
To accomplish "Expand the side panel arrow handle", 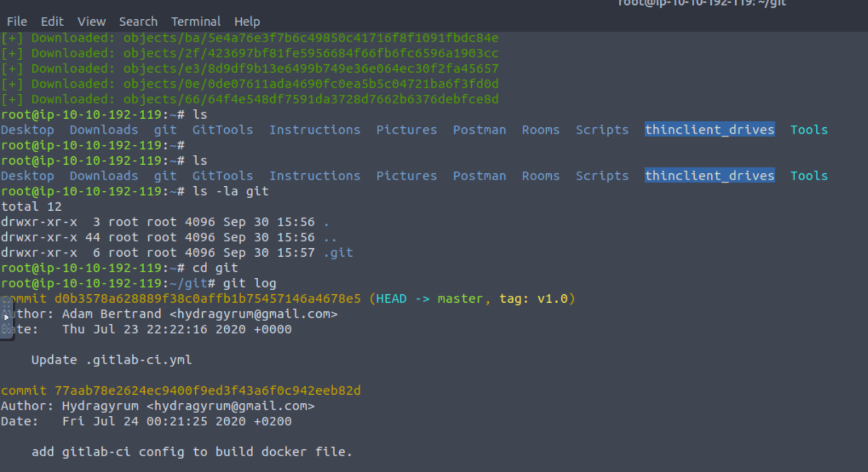I will click(x=6, y=318).
